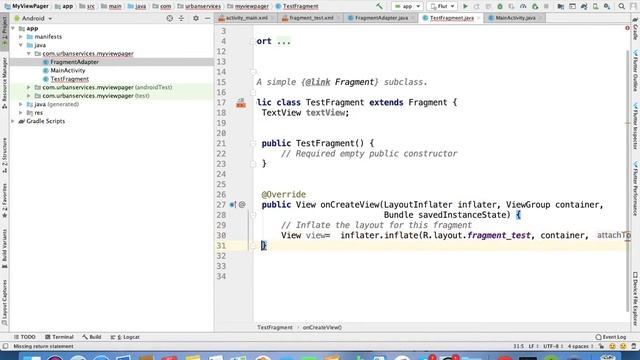
Task: Click line number 31 in the gutter
Action: pos(221,246)
